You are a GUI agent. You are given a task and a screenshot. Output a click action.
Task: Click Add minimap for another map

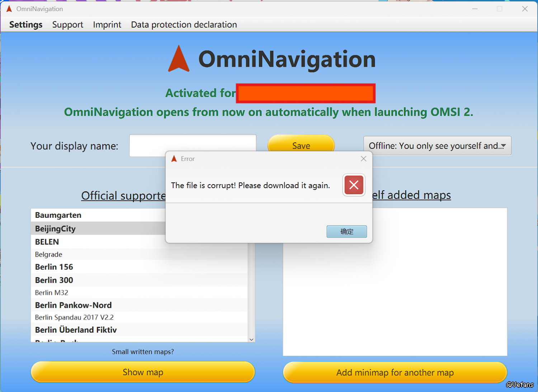(x=395, y=372)
